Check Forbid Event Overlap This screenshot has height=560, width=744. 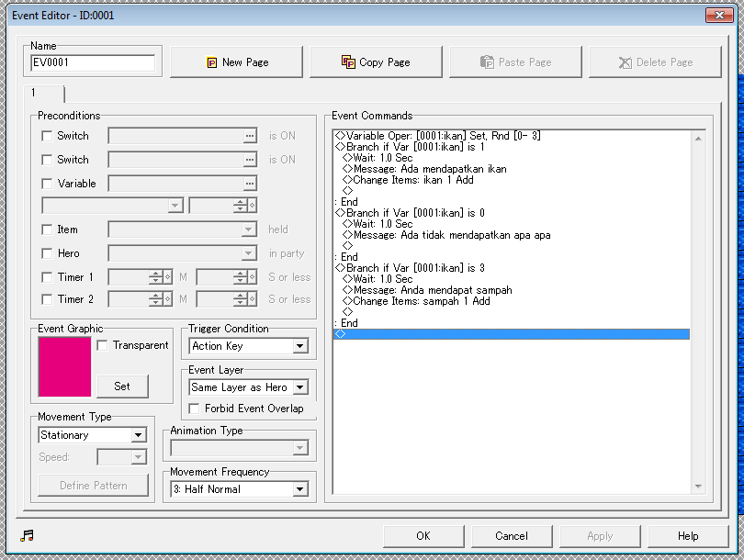194,409
